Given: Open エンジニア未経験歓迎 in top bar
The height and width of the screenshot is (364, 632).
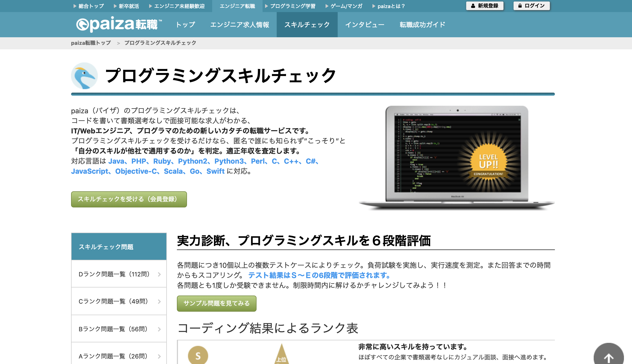Looking at the screenshot, I should [177, 6].
